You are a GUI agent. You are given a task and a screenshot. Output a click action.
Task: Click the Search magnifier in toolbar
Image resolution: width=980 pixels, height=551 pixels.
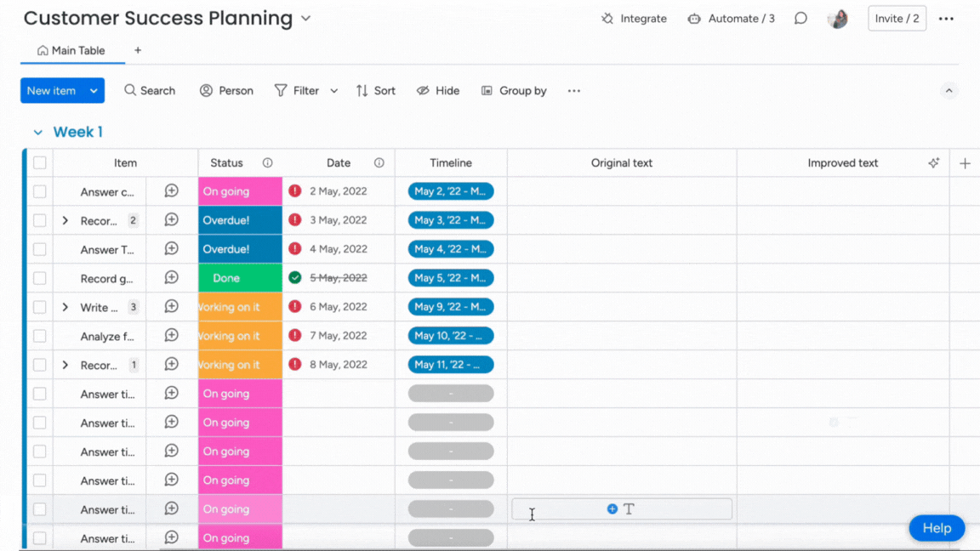pos(130,90)
